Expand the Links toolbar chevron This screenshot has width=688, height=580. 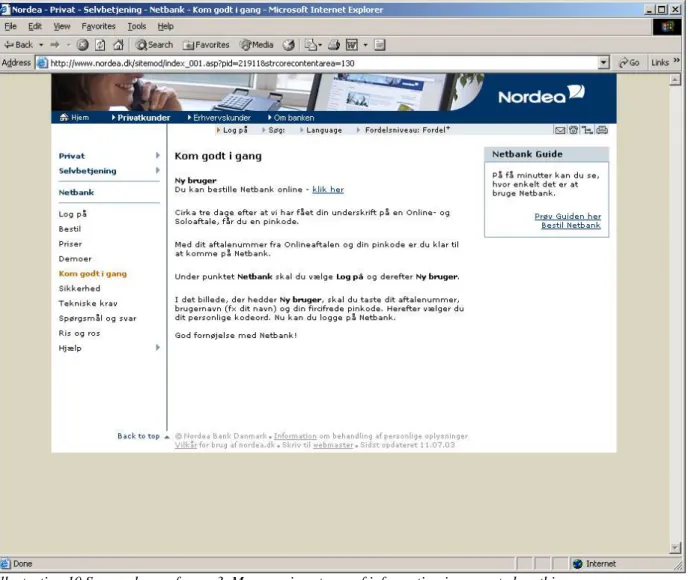[x=677, y=61]
